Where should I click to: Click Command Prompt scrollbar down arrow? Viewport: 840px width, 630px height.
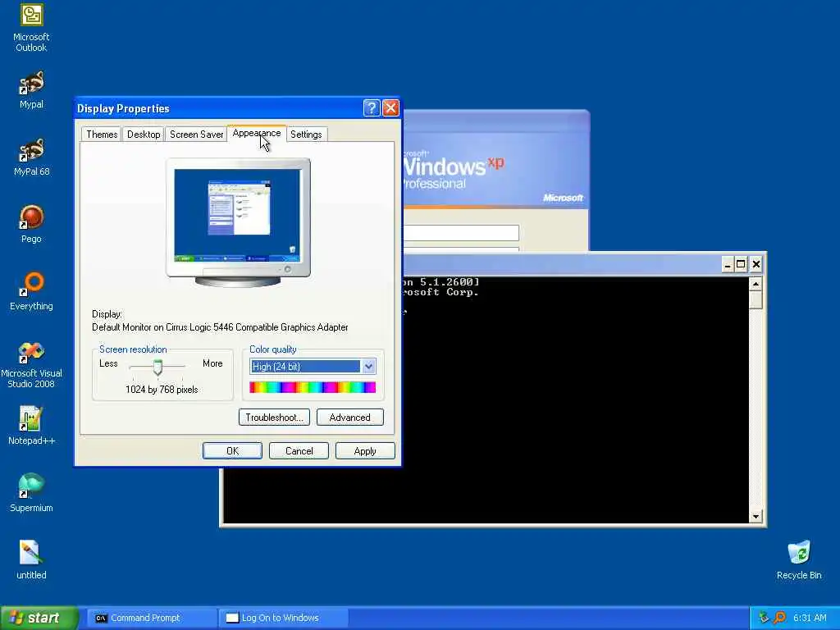tap(756, 517)
